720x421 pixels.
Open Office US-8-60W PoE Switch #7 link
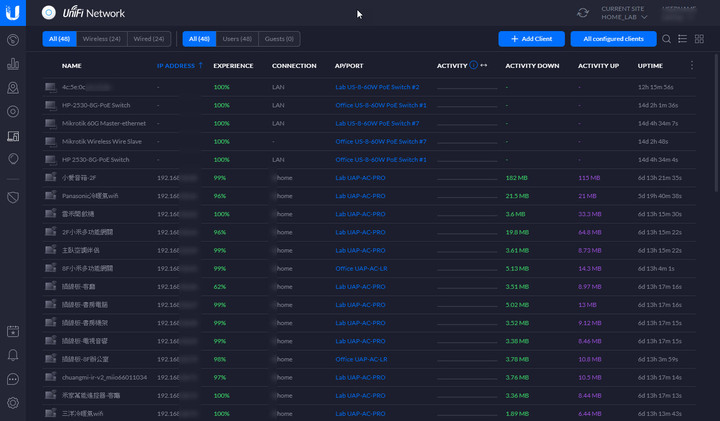click(x=381, y=141)
